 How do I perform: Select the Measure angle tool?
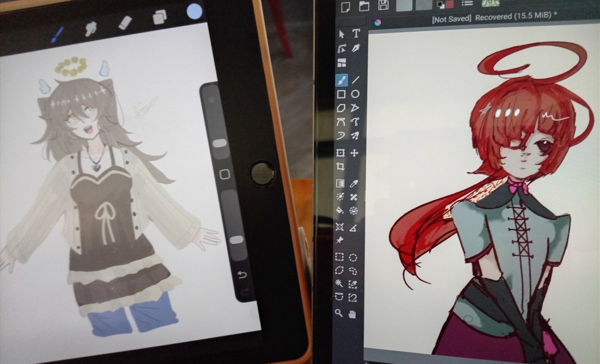[x=353, y=227]
